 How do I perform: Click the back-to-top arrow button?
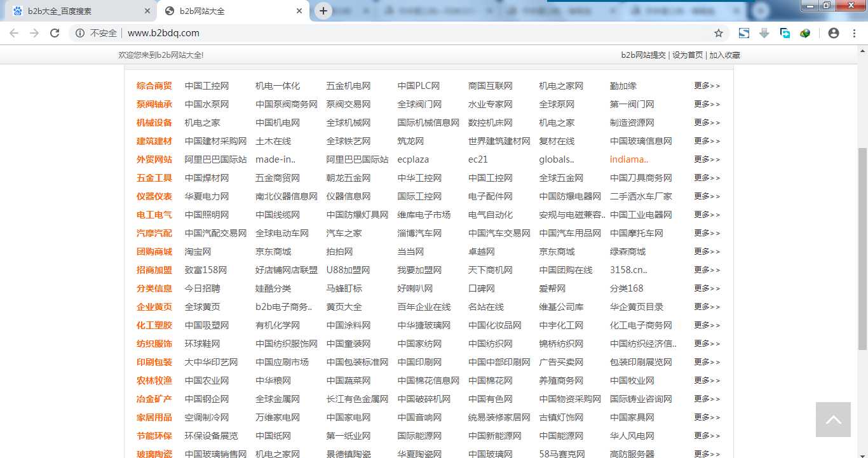tap(833, 419)
